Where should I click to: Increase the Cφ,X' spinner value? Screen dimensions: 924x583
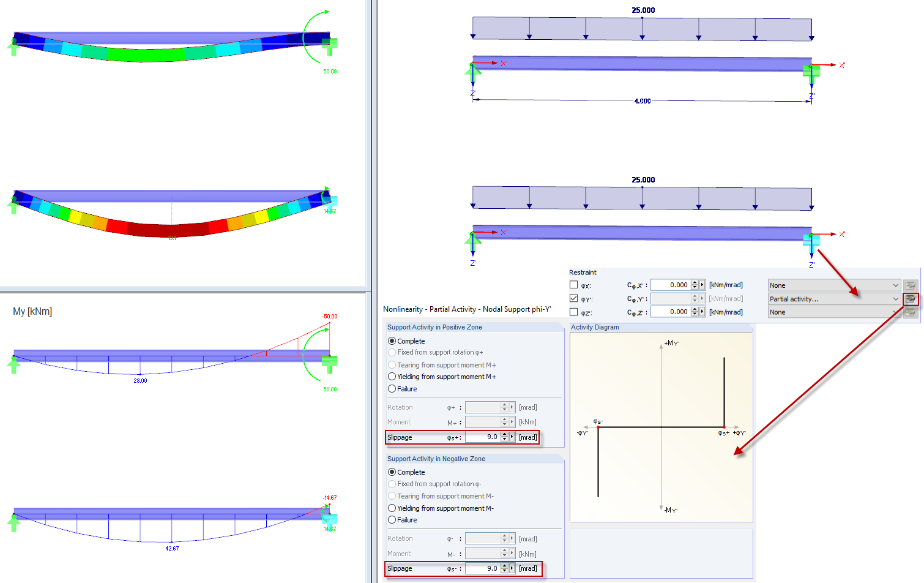pyautogui.click(x=695, y=282)
